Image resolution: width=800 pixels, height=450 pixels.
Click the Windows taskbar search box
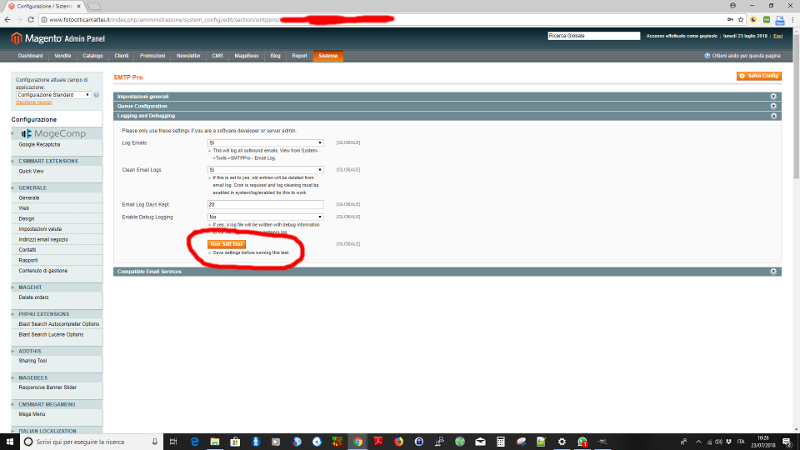pos(92,442)
